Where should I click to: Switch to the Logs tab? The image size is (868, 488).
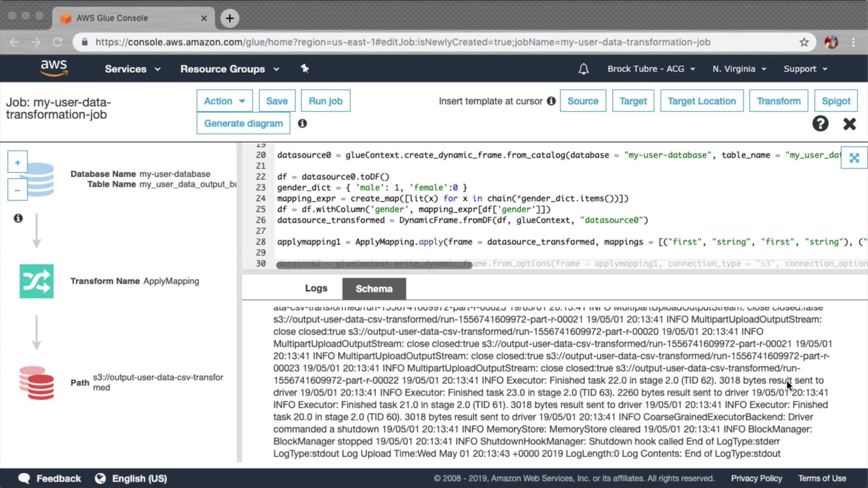(316, 288)
